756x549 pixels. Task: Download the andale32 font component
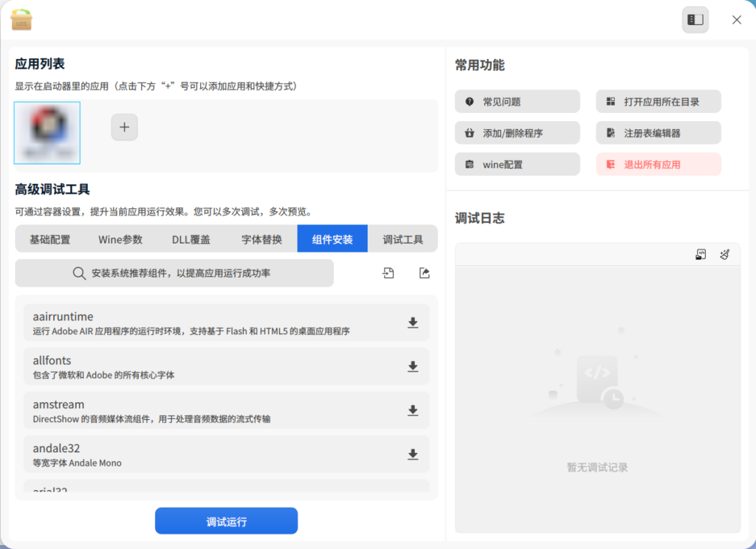[413, 455]
